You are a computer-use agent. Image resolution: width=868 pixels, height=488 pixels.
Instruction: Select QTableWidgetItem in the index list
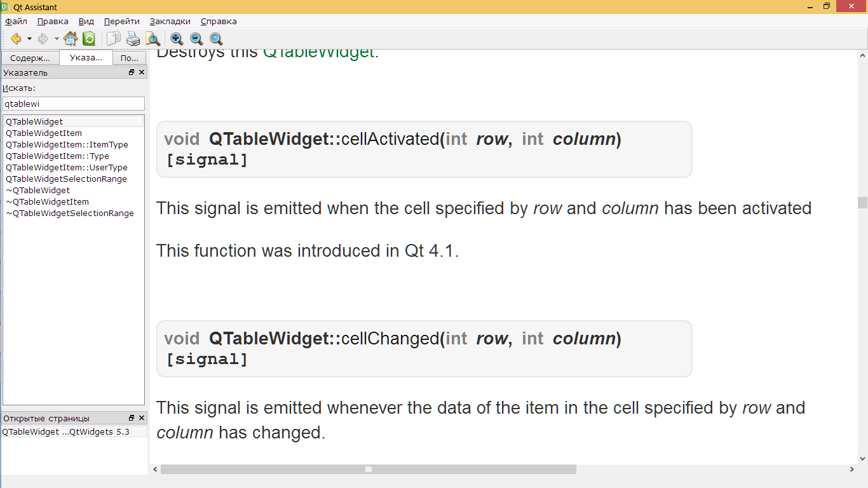pos(44,133)
